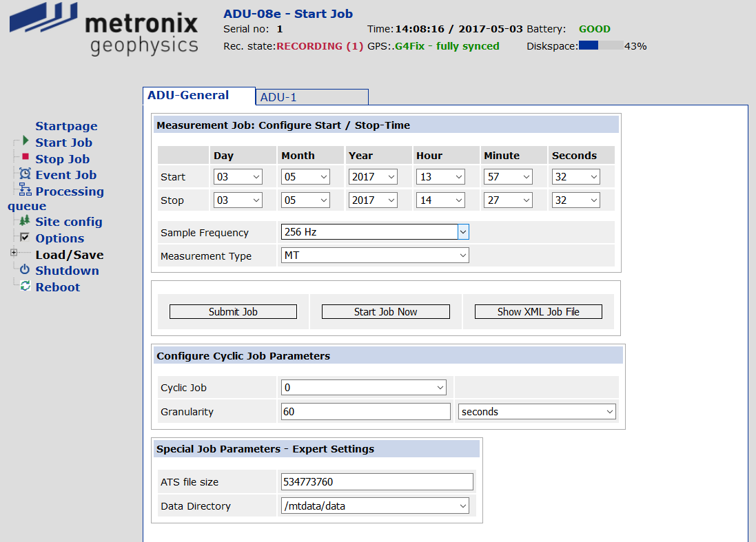The image size is (756, 542).
Task: Click the Shutdown power icon
Action: point(25,270)
